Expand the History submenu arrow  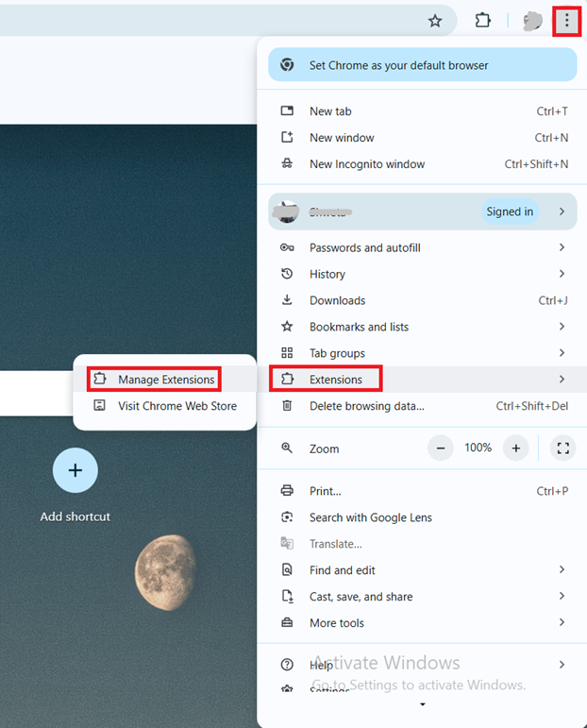pos(562,274)
